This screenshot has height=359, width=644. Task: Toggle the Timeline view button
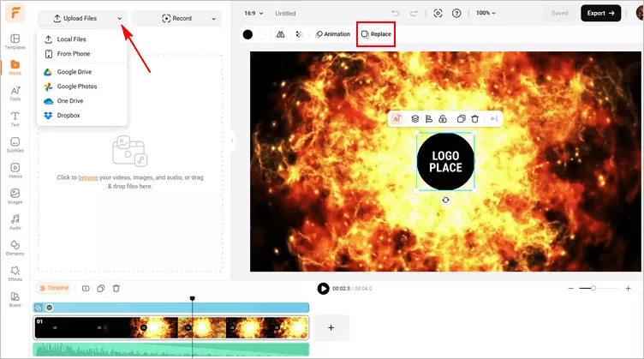click(54, 288)
